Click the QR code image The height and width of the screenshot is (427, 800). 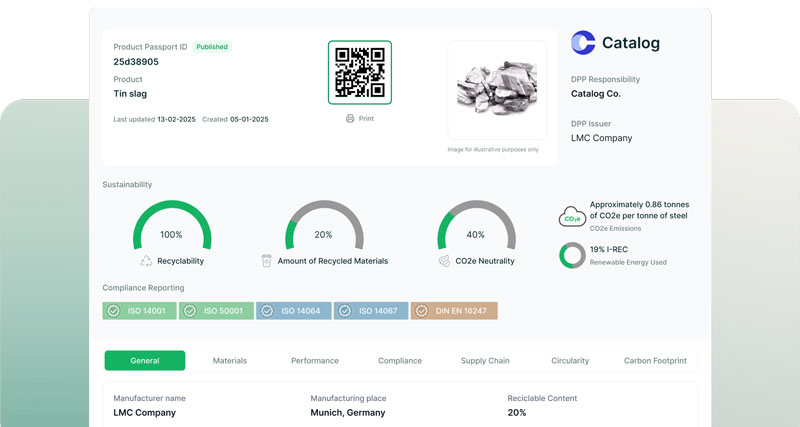[x=359, y=72]
